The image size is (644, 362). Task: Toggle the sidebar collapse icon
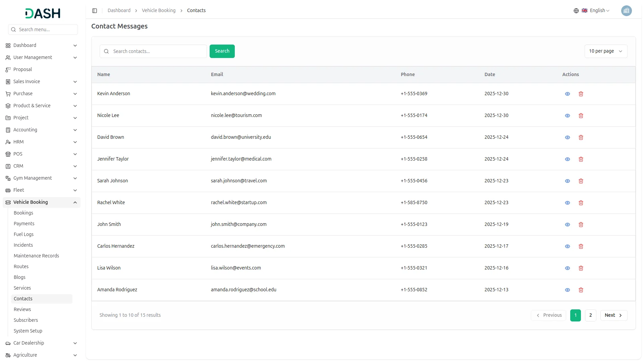(x=95, y=11)
